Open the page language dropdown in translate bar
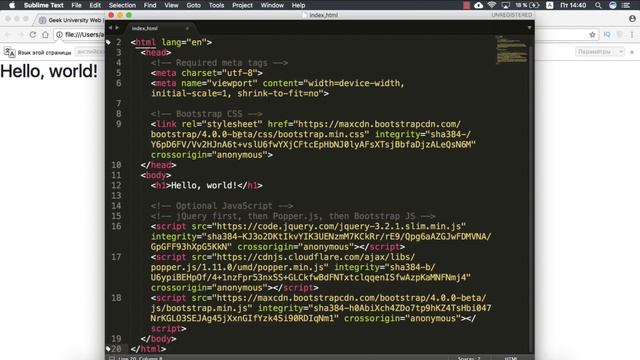This screenshot has height=360, width=640. [90, 52]
